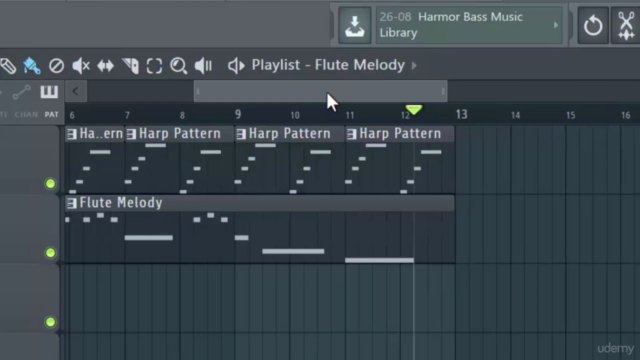Mute the empty third track

(50, 322)
